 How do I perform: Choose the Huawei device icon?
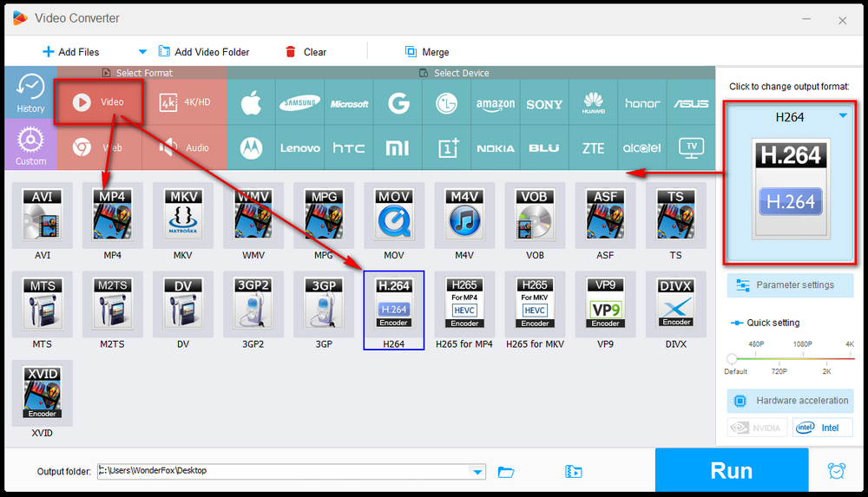pyautogui.click(x=594, y=104)
